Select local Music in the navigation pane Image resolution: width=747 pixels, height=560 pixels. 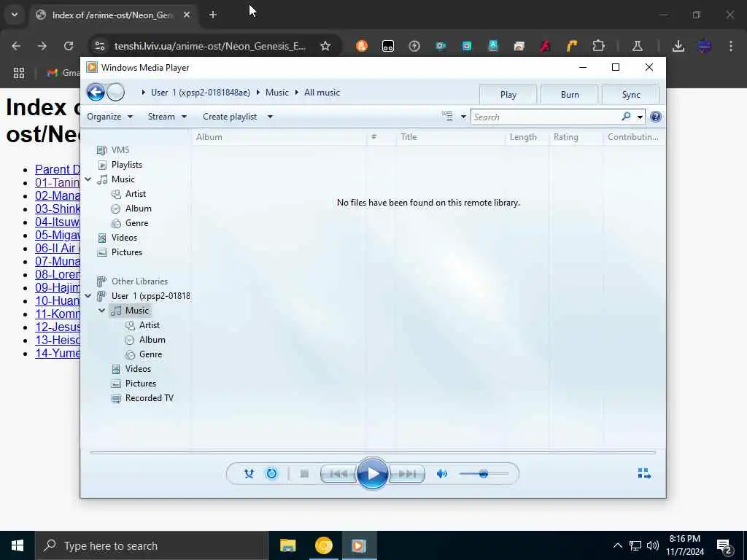[x=123, y=179]
